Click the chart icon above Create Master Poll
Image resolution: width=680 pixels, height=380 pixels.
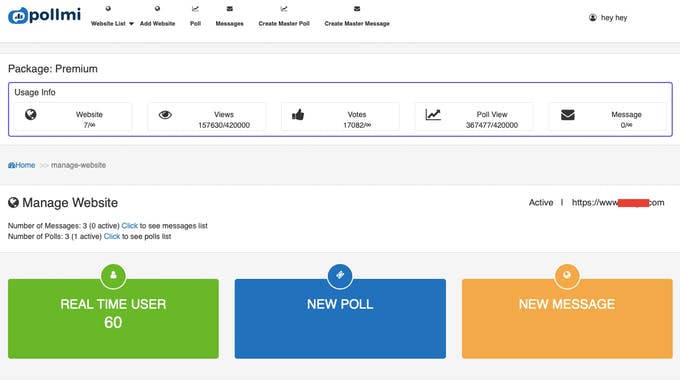coord(284,8)
